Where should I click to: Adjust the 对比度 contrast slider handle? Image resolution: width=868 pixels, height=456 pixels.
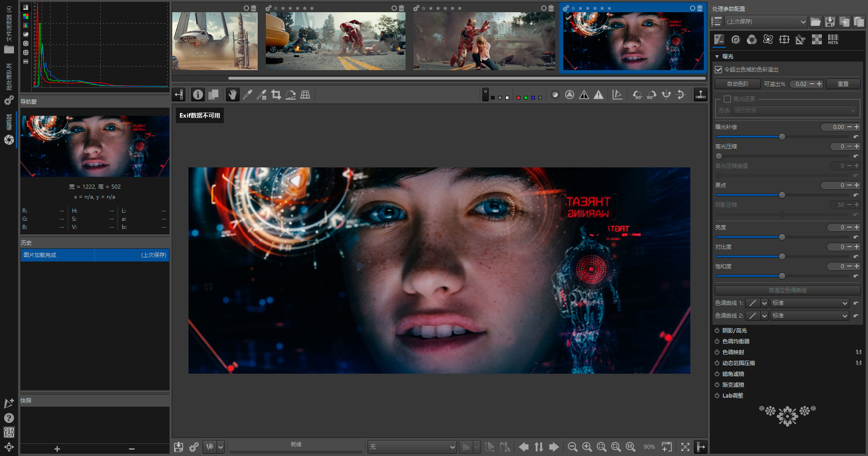tap(782, 256)
